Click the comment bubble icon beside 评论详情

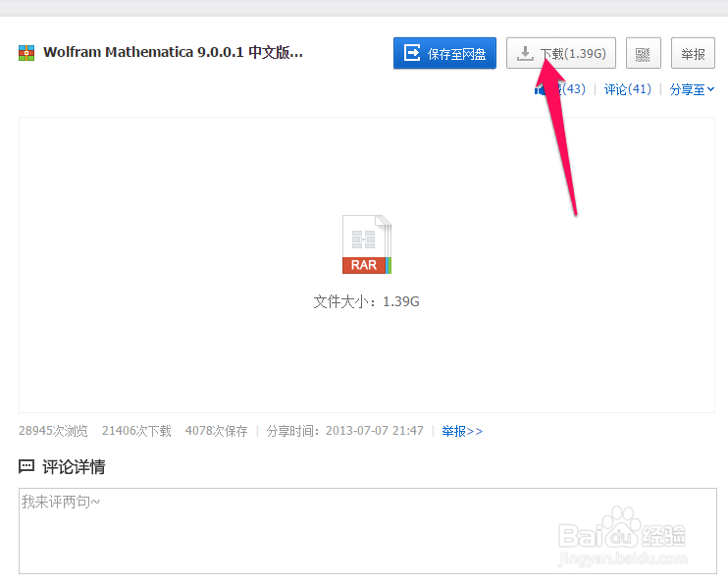click(26, 466)
